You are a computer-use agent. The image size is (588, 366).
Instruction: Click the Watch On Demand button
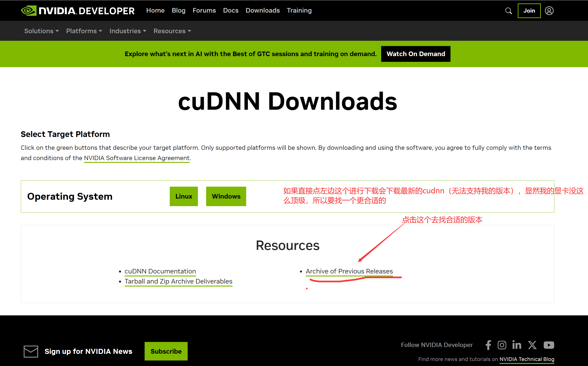(x=416, y=54)
